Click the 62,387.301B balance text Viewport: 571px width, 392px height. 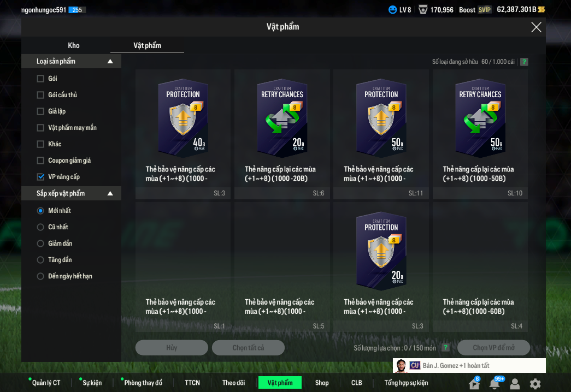point(516,9)
